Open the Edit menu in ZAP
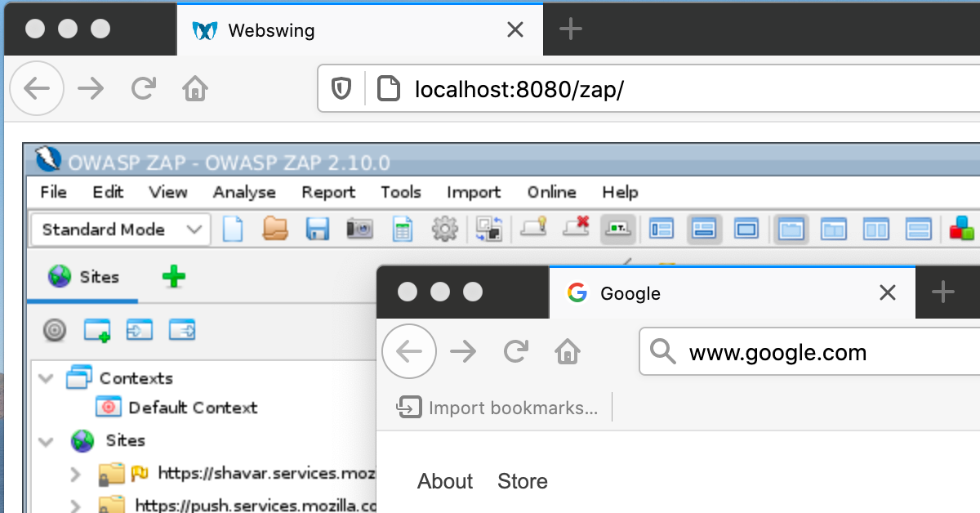Viewport: 980px width, 513px height. (108, 192)
